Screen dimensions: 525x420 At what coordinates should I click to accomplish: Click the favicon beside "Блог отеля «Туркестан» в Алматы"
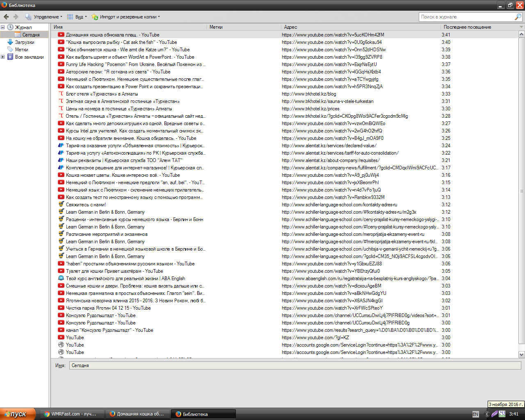(x=61, y=94)
